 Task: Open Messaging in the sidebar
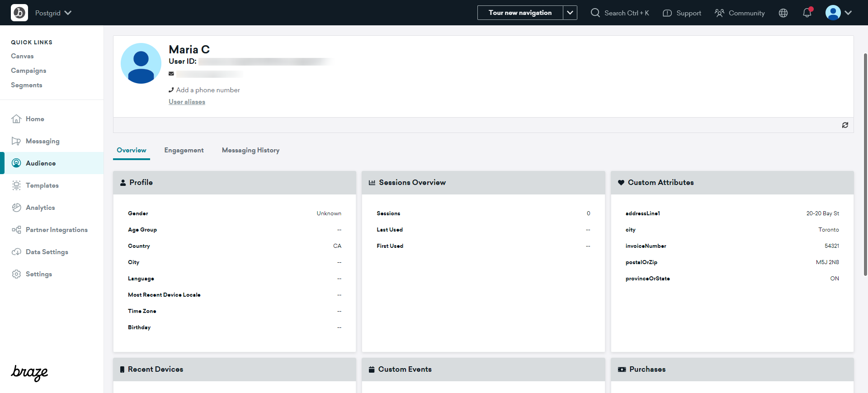[42, 141]
